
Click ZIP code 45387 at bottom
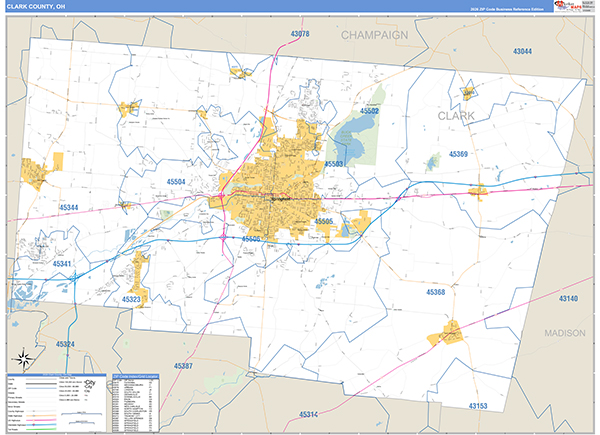point(190,366)
